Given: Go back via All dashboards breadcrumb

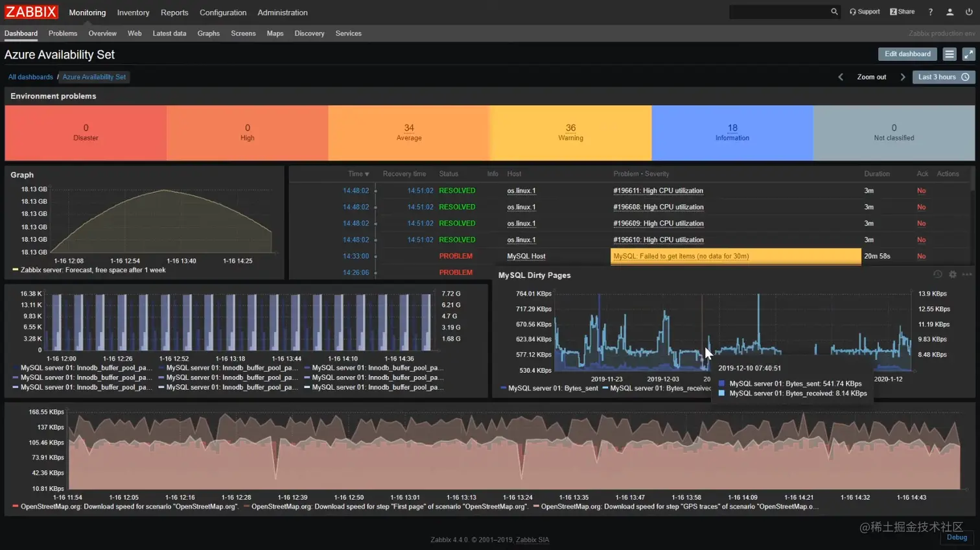Looking at the screenshot, I should pyautogui.click(x=30, y=77).
